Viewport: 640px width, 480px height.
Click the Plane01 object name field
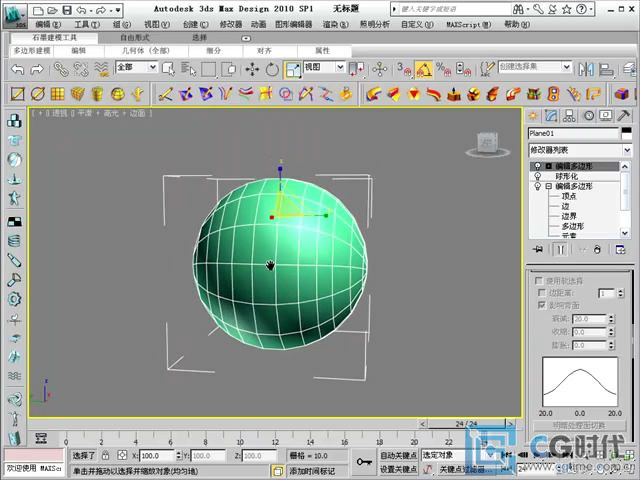tap(572, 132)
